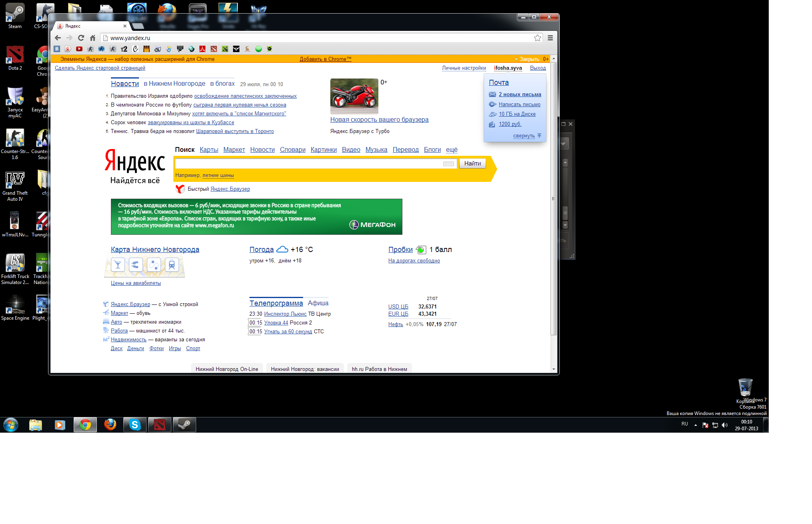The width and height of the screenshot is (812, 524).
Task: Click 'Написать письмо' compose link
Action: point(519,104)
